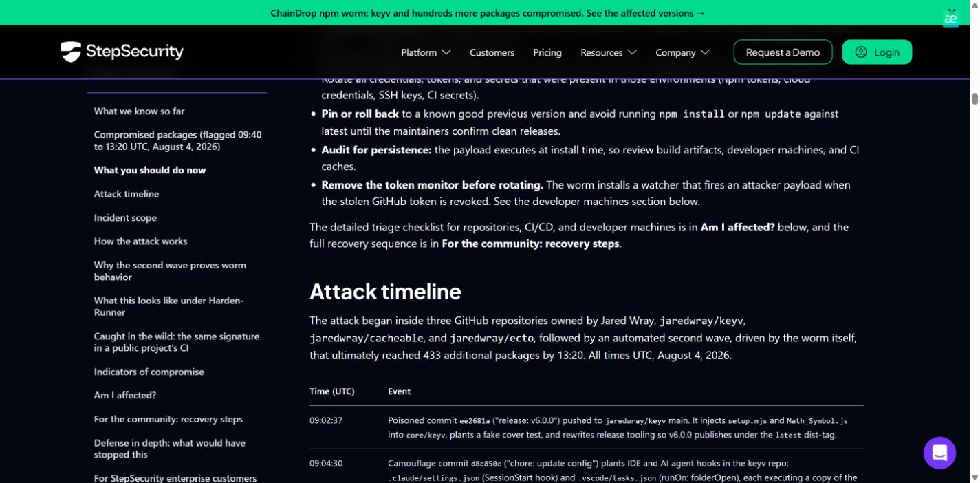Jump to Caught in the wild section
980x483 pixels.
(x=177, y=342)
